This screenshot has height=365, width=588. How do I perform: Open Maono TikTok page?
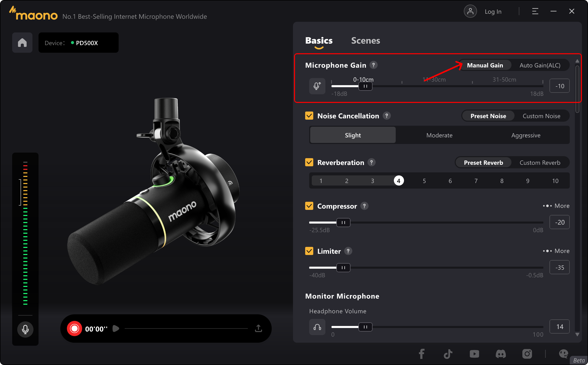click(448, 354)
